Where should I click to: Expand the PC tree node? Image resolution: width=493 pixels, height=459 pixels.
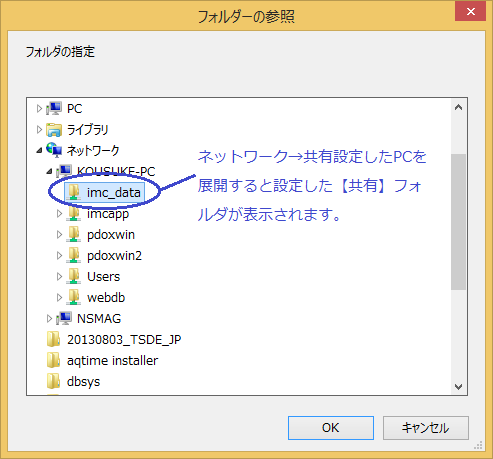(39, 109)
